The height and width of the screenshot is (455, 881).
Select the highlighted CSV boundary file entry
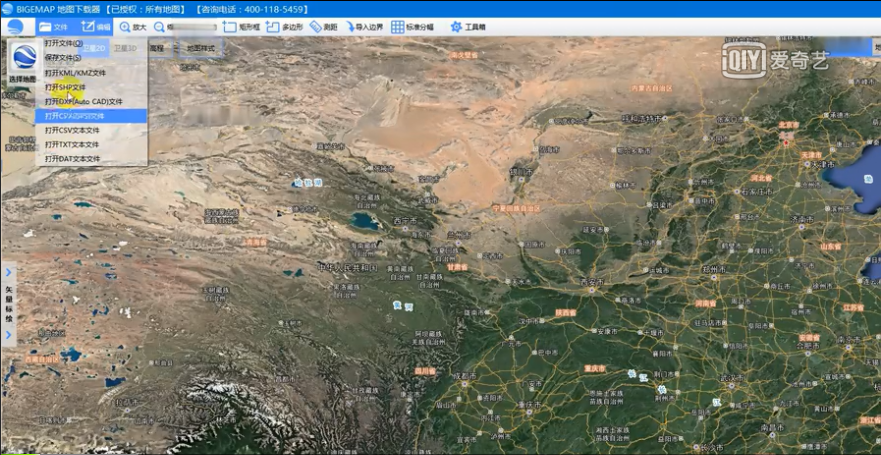point(92,116)
